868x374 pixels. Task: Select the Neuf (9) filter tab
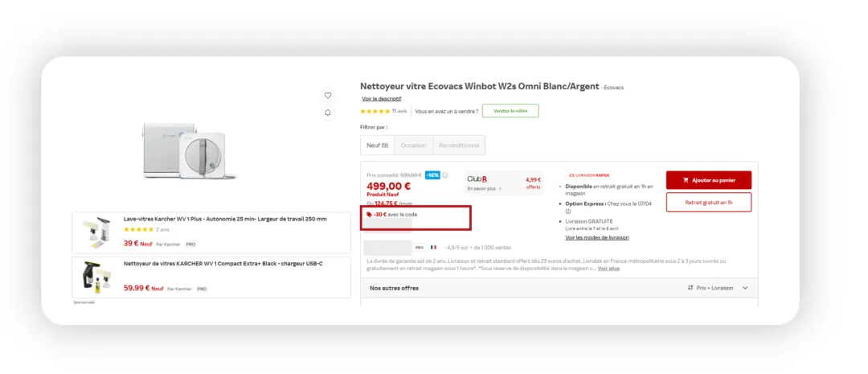pyautogui.click(x=378, y=146)
